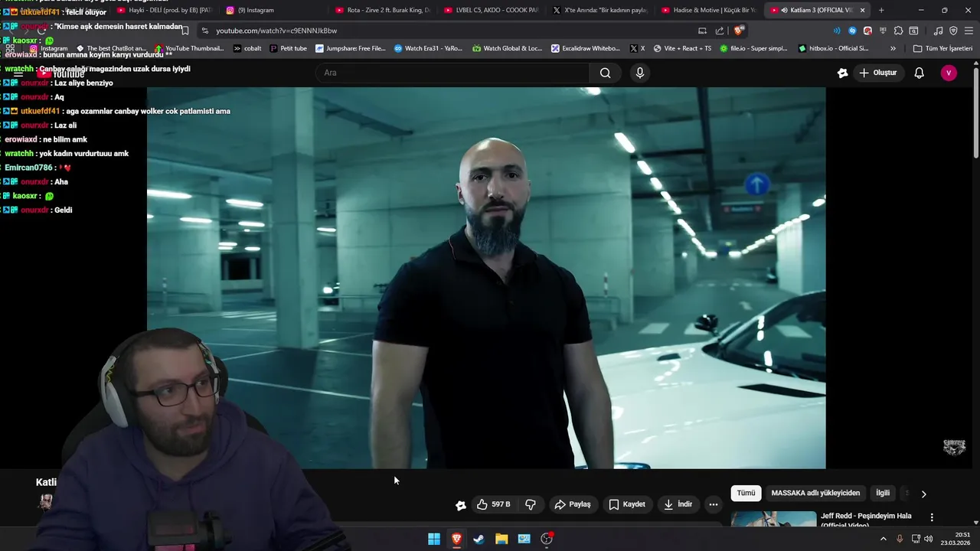Show more bookmarks via double chevron
The height and width of the screenshot is (551, 980).
[893, 48]
